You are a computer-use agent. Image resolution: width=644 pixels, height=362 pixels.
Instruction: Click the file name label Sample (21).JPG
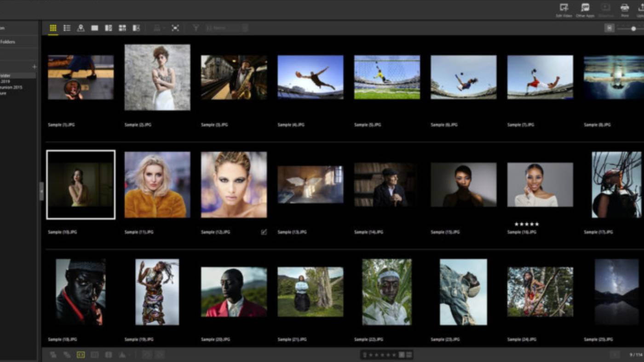291,340
